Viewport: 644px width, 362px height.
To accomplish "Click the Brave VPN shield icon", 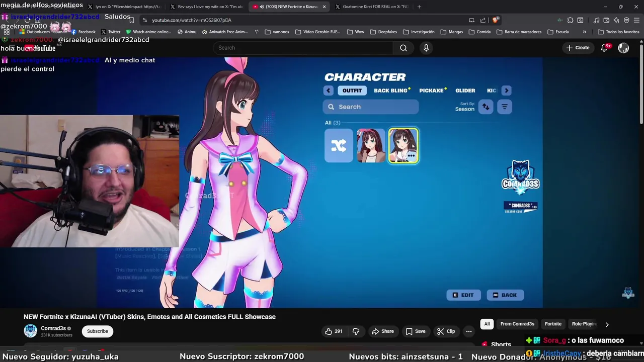I will (626, 20).
